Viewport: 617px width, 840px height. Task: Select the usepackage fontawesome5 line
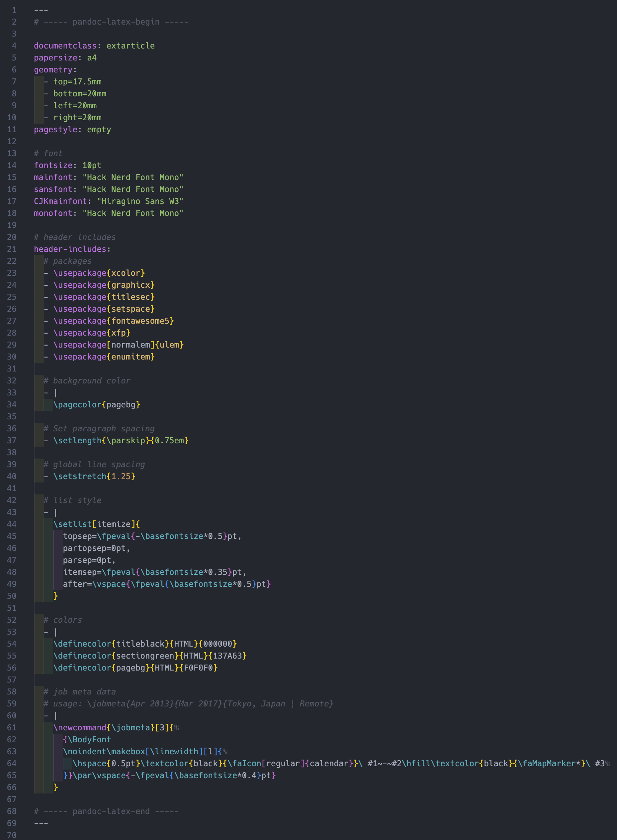coord(114,321)
